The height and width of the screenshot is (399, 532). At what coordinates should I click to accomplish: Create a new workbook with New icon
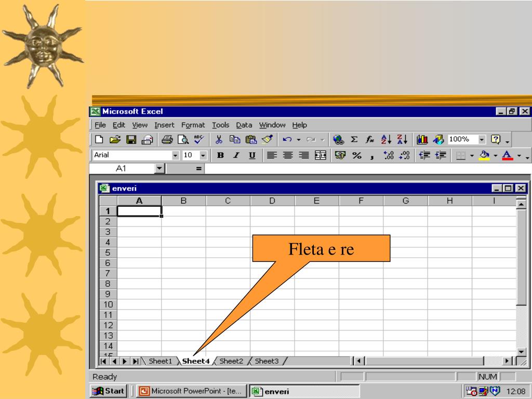(x=99, y=139)
